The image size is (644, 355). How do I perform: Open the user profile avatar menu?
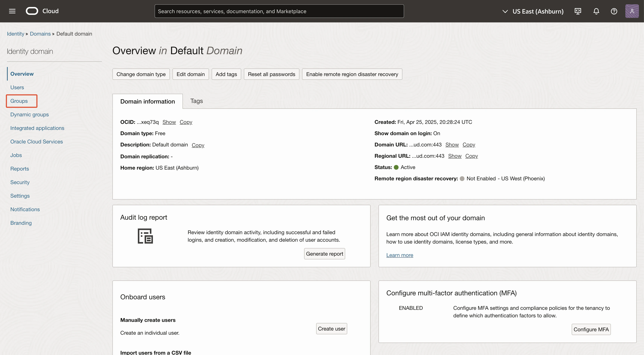click(632, 11)
